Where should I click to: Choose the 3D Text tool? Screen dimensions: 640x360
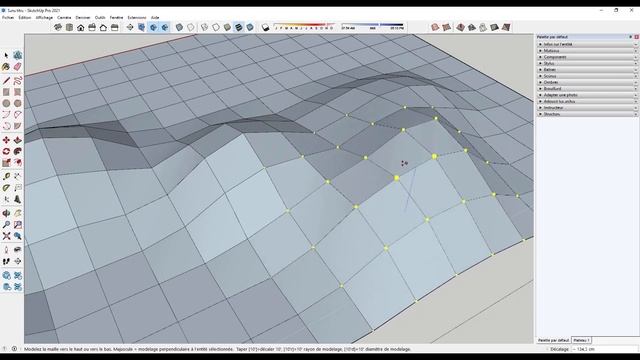click(18, 199)
